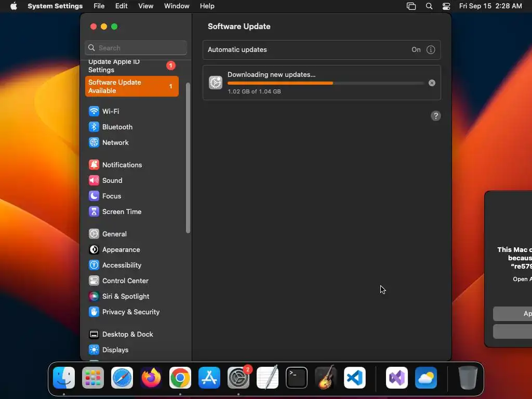Viewport: 532px width, 399px height.
Task: Open GarageBand from the Dock
Action: click(326, 378)
